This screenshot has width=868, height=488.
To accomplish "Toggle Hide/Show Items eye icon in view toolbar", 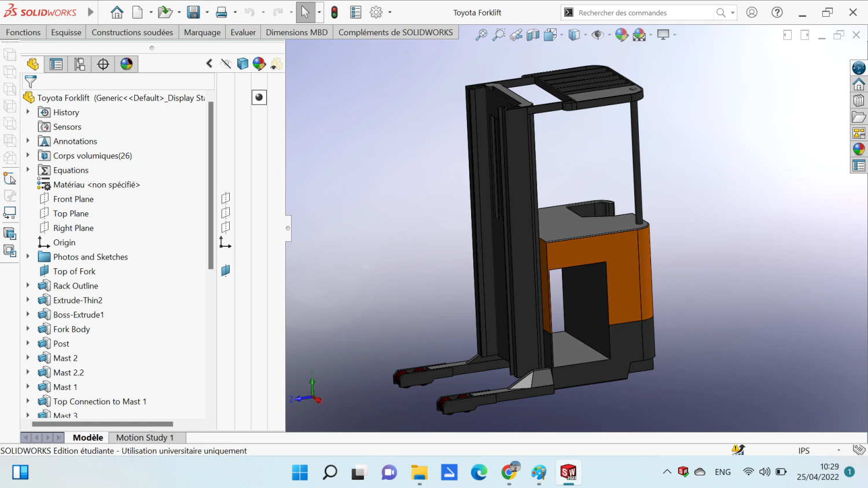I will [597, 35].
